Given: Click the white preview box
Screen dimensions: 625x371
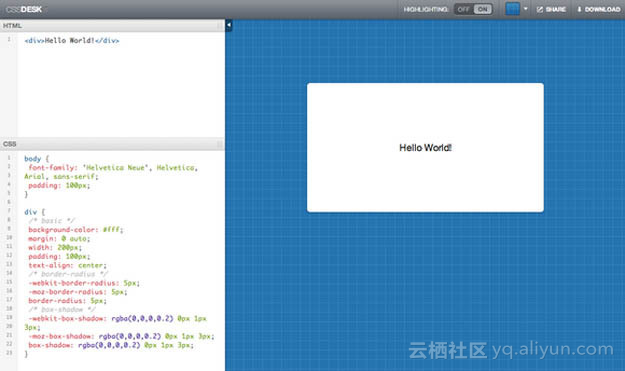Looking at the screenshot, I should tap(425, 147).
